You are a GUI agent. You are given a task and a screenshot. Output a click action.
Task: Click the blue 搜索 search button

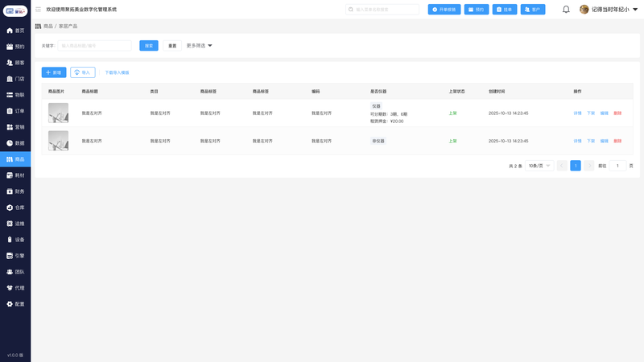coord(149,46)
